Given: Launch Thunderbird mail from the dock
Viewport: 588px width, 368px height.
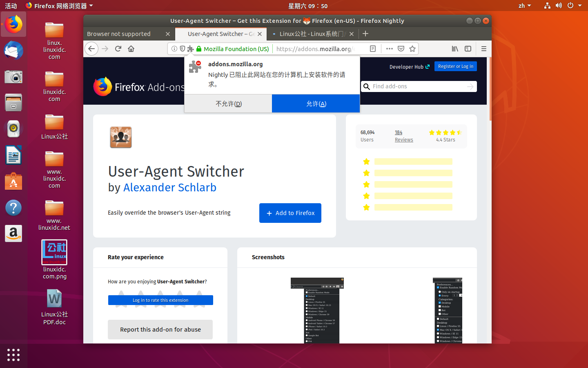Looking at the screenshot, I should (x=13, y=50).
